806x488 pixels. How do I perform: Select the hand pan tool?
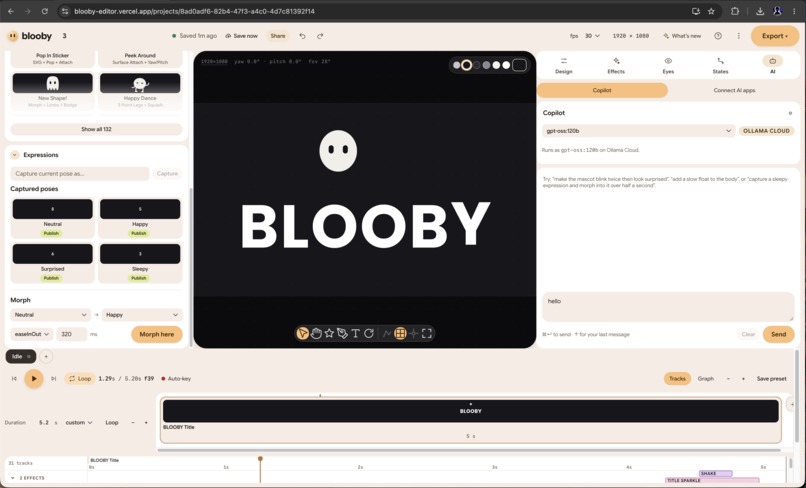point(316,333)
